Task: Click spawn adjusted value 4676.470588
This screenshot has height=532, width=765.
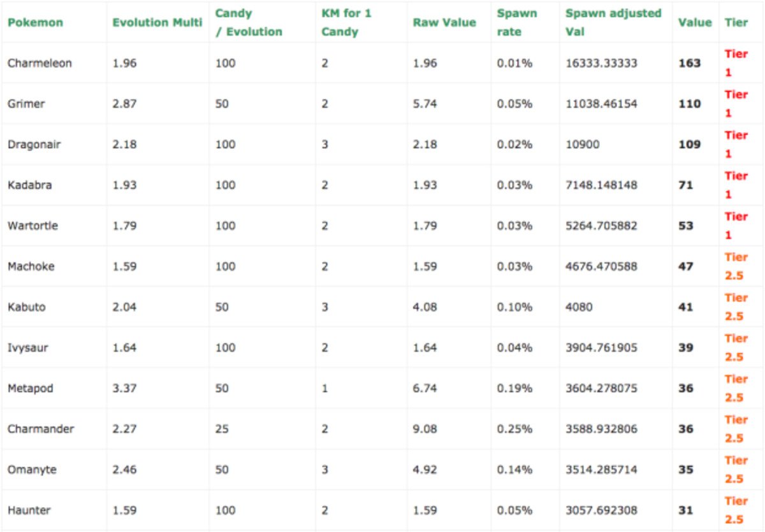Action: pos(601,266)
